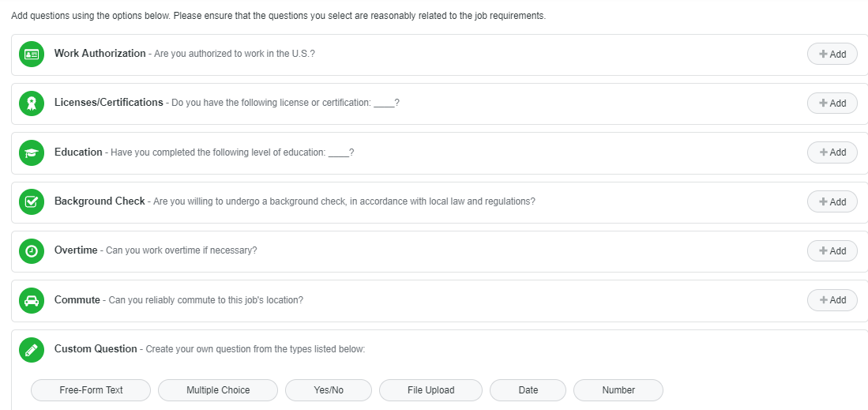Viewport: 868px width, 410px height.
Task: Click the Custom Question heading text
Action: point(96,348)
